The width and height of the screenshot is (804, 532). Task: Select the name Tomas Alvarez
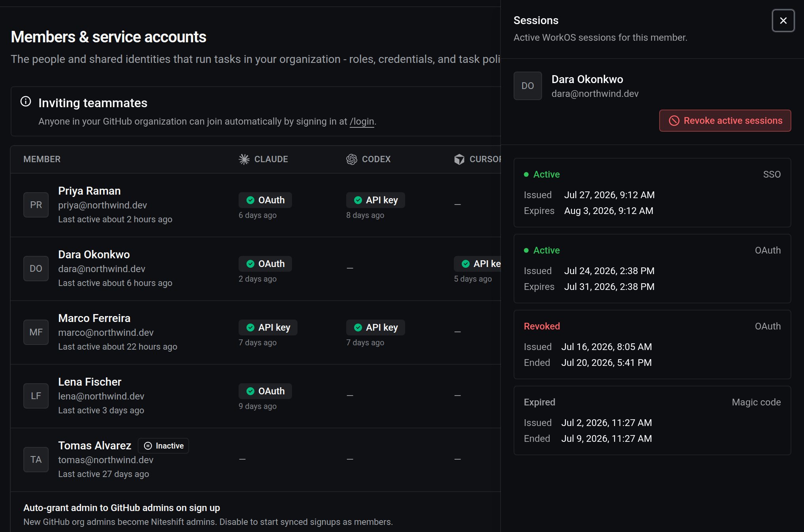95,446
